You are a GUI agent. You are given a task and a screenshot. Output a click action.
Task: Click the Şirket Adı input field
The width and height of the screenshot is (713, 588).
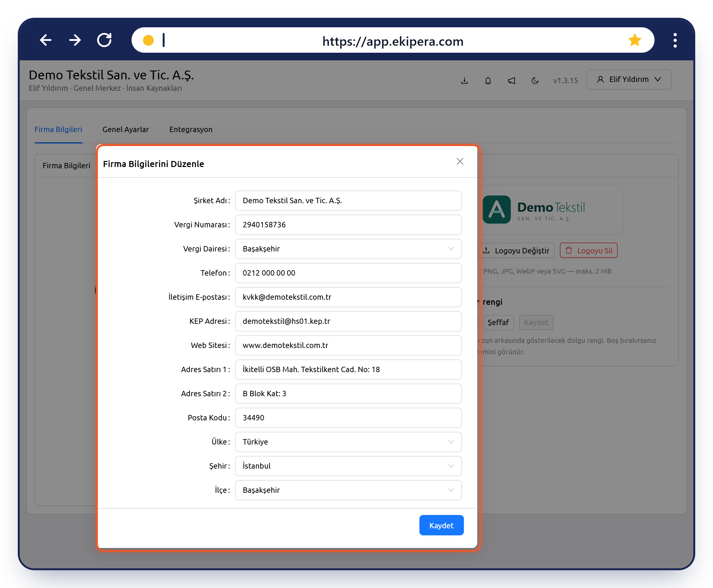click(348, 201)
